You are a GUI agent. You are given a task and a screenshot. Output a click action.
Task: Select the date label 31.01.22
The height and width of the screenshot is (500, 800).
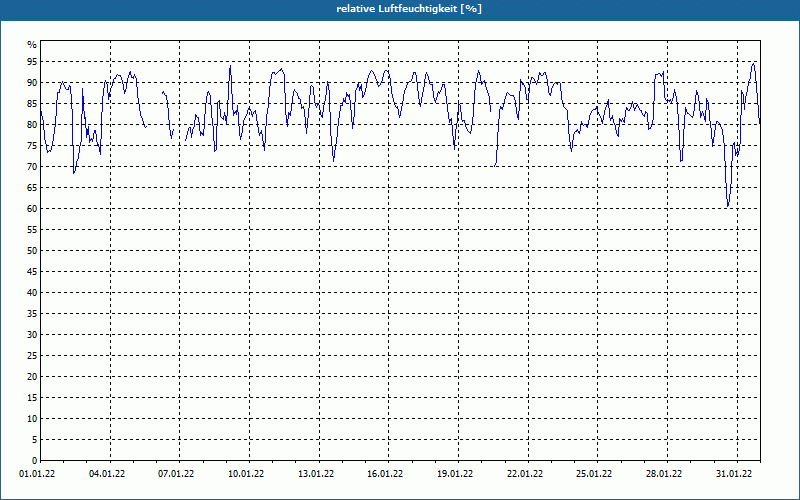click(734, 474)
